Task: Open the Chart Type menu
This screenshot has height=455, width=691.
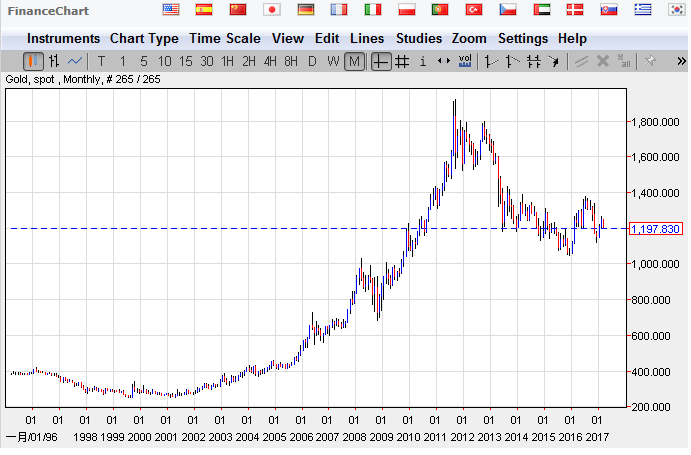Action: tap(144, 39)
